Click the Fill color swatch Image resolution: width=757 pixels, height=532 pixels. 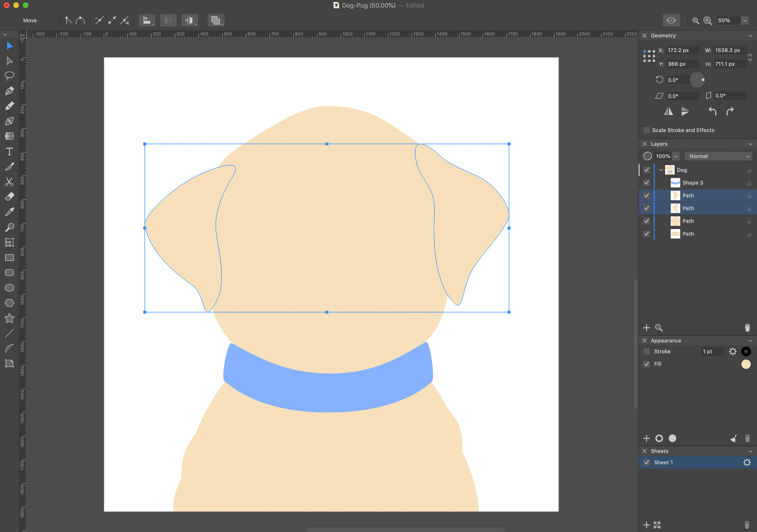pyautogui.click(x=746, y=364)
